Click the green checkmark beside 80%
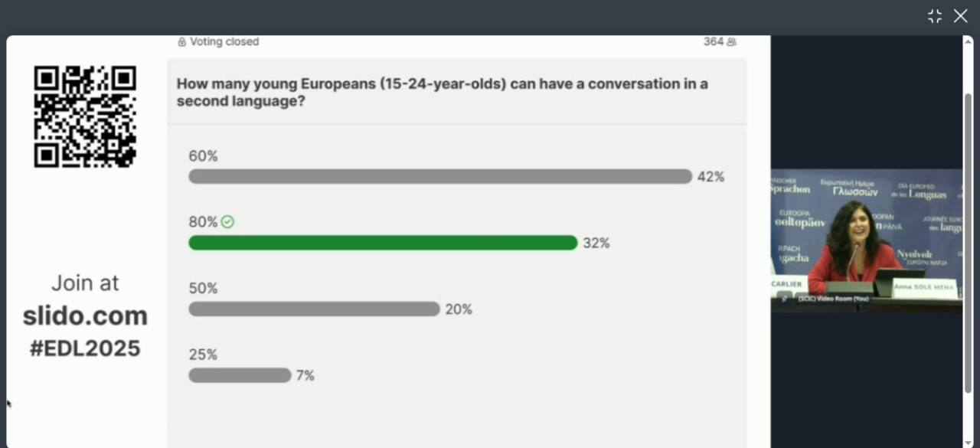The height and width of the screenshot is (448, 980). pyautogui.click(x=227, y=222)
